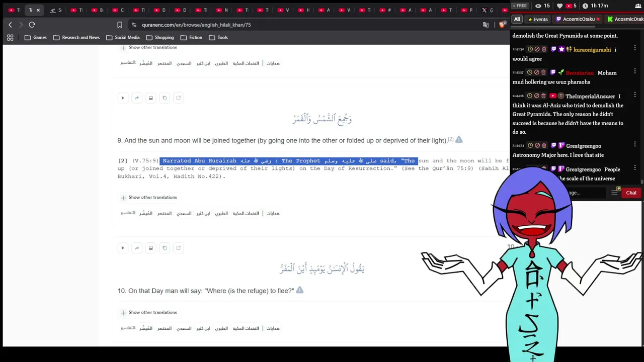Open options menu for TheImperialAnswer message
Image resolution: width=644 pixels, height=362 pixels.
coord(635,95)
